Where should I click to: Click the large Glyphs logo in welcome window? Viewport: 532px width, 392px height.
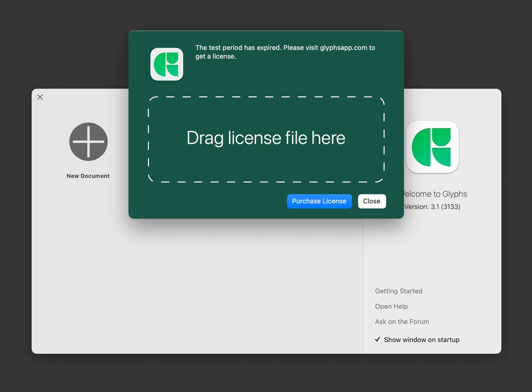pyautogui.click(x=432, y=147)
